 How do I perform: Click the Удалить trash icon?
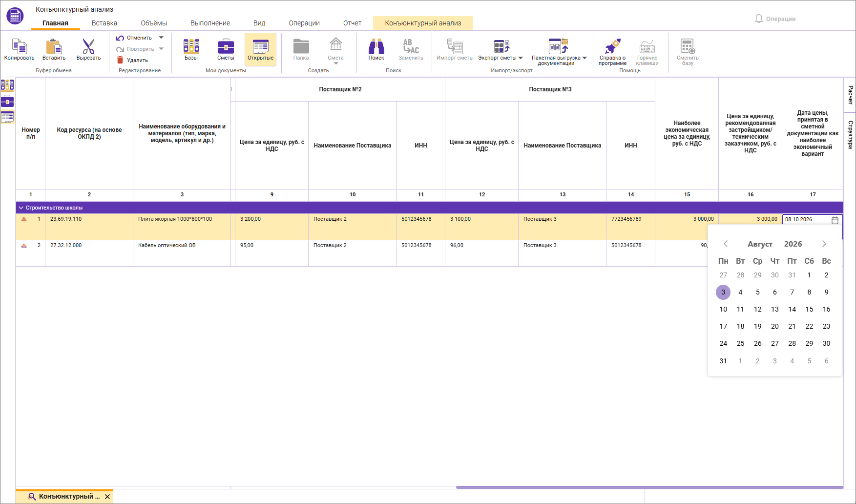[x=120, y=60]
